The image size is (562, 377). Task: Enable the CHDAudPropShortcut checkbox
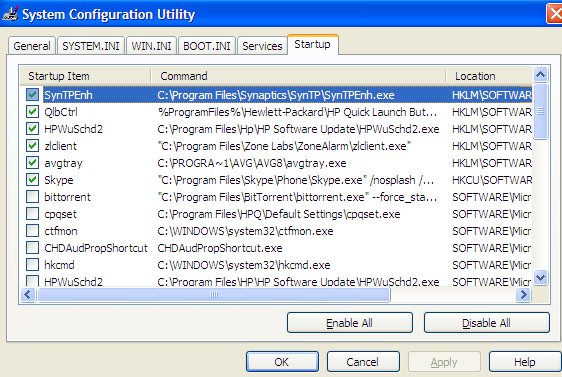point(32,248)
